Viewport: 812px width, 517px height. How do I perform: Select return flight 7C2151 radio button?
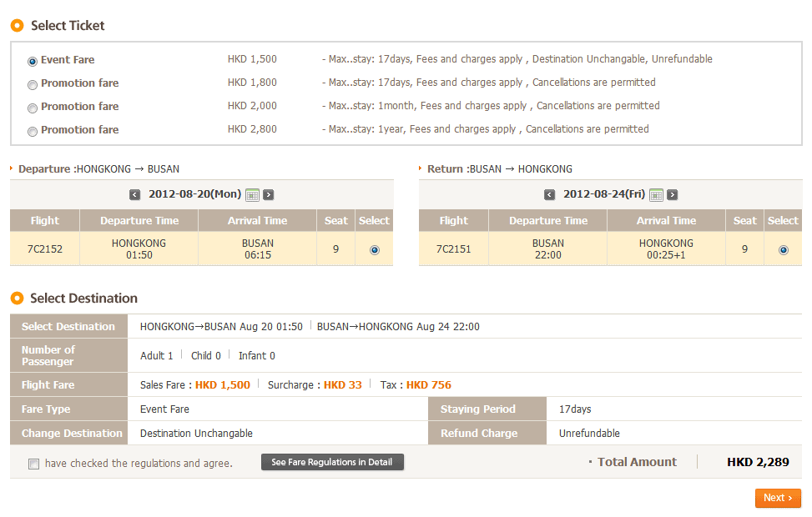(x=783, y=250)
